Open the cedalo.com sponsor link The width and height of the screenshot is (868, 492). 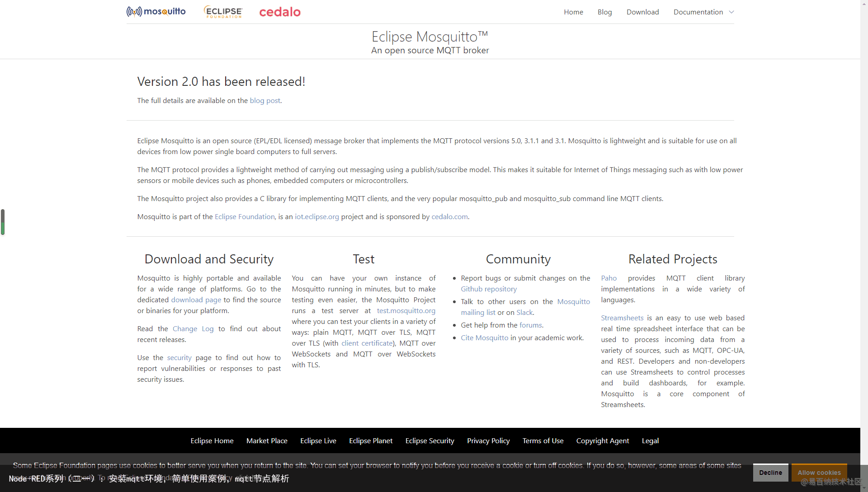(449, 216)
